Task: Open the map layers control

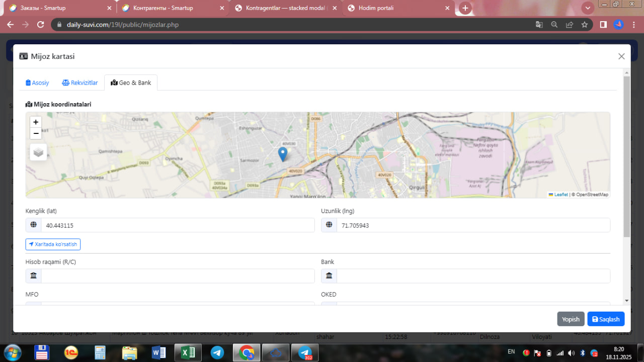Action: 38,152
